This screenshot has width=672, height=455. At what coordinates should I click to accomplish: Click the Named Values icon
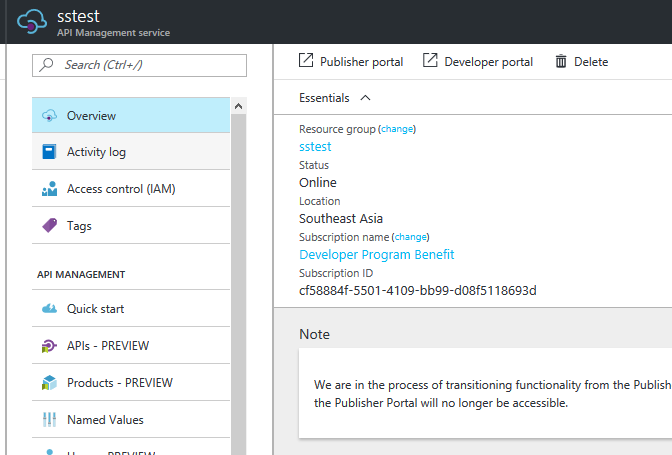coord(48,420)
